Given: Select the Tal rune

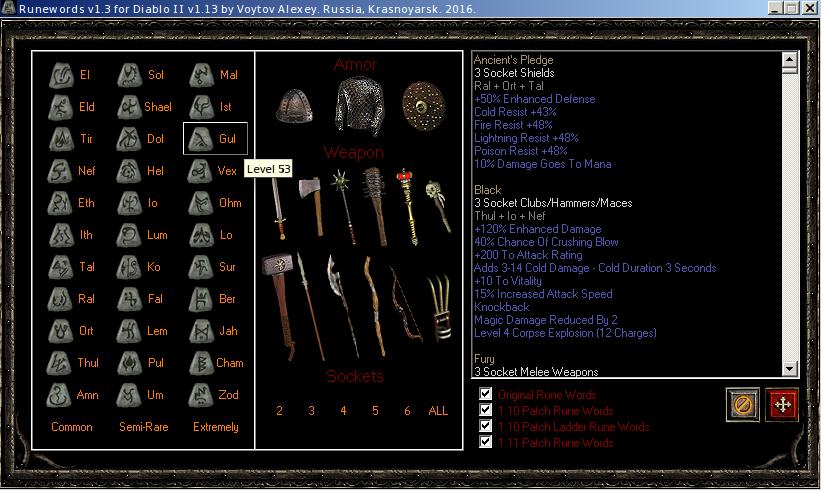Looking at the screenshot, I should pos(61,267).
